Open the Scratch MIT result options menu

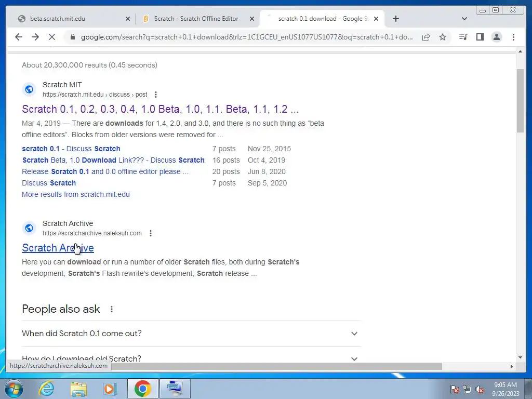click(x=156, y=95)
